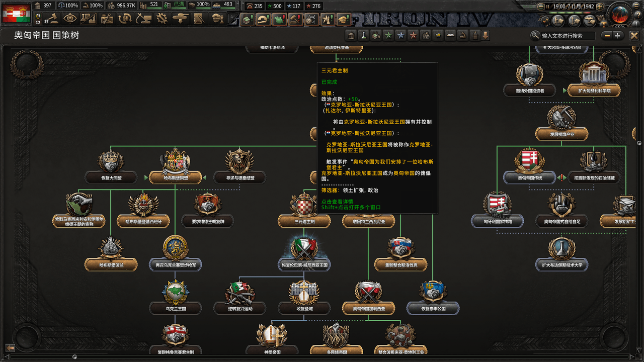644x362 pixels.
Task: Click the first alert with the green building icon
Action: pos(247,19)
